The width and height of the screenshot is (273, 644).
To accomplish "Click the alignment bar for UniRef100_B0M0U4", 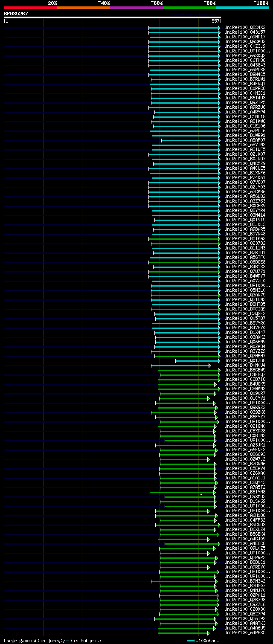I will pyautogui.click(x=181, y=365).
